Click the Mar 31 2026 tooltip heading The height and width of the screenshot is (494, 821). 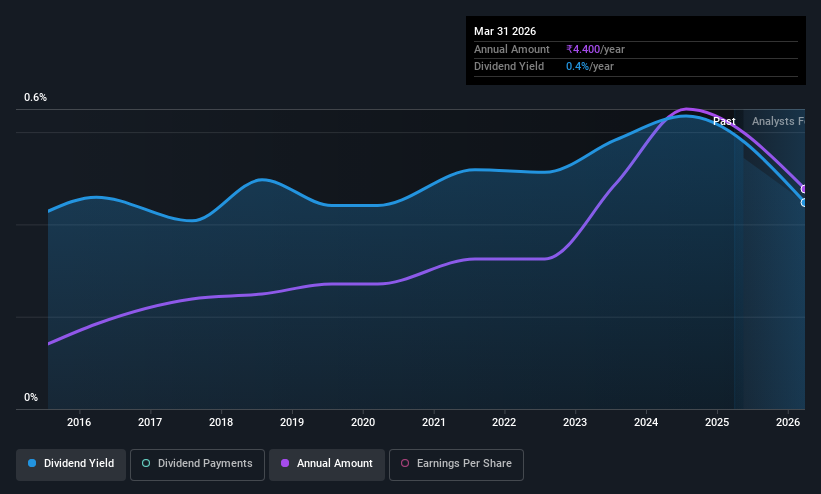point(505,31)
